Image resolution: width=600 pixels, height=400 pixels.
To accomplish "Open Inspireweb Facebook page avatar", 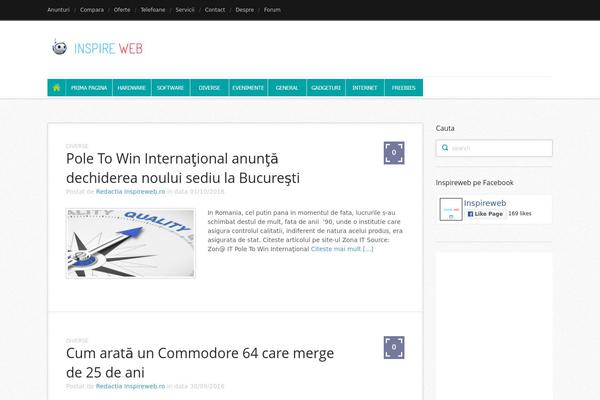I will coord(451,209).
